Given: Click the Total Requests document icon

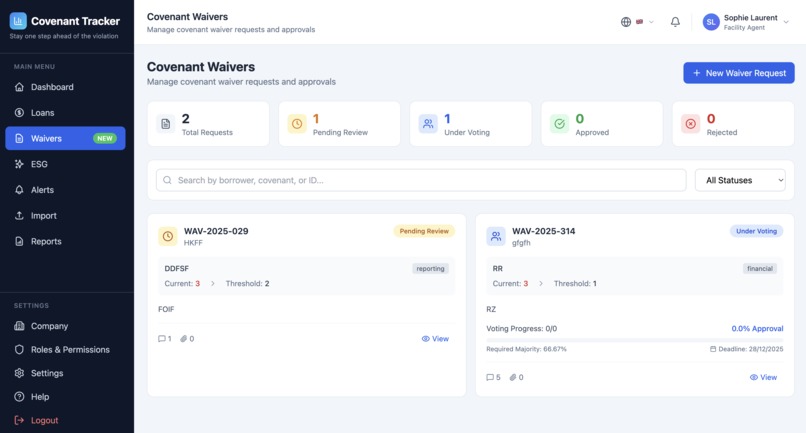Looking at the screenshot, I should click(166, 124).
